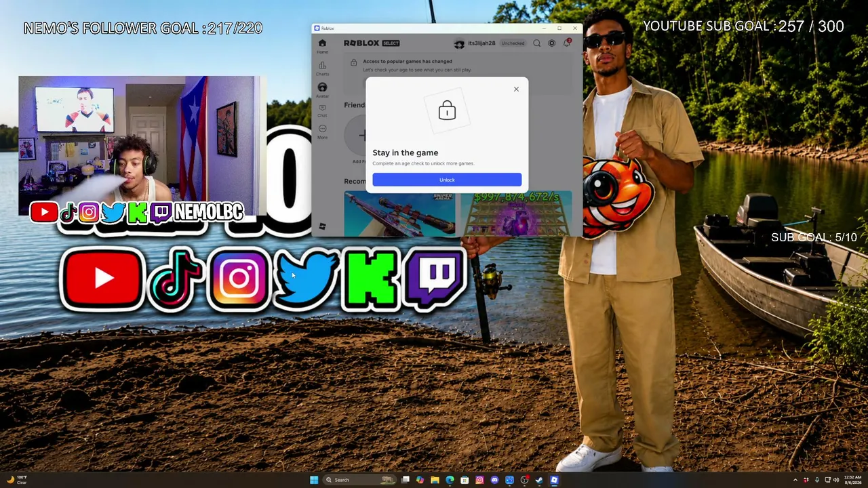868x488 pixels.
Task: Open Task View from the taskbar
Action: [x=406, y=480]
